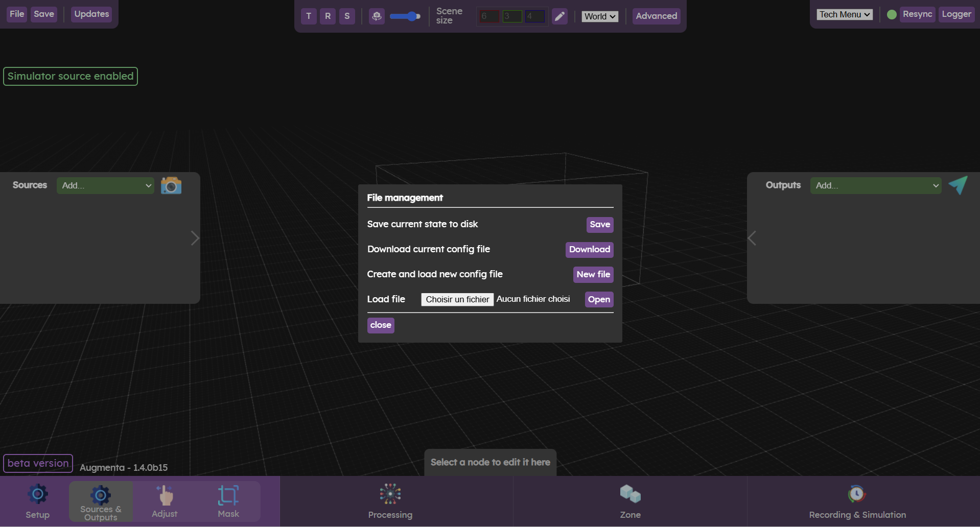Screen dimensions: 980x527
Task: Open the Outputs Add... dropdown
Action: (876, 185)
